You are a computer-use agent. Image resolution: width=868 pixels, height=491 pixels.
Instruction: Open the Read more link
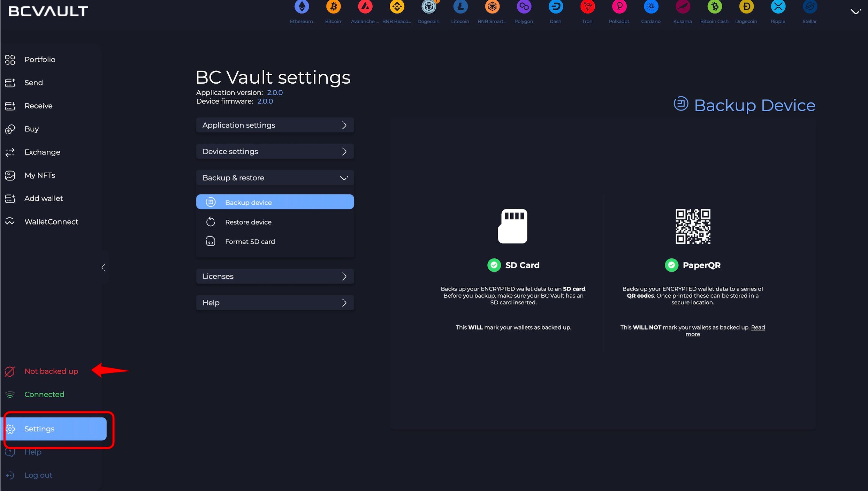click(757, 327)
